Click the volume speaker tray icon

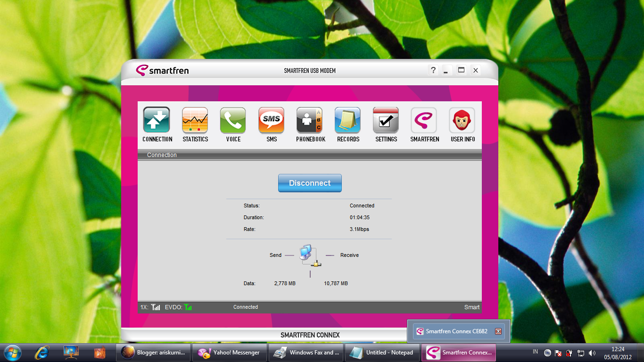592,353
